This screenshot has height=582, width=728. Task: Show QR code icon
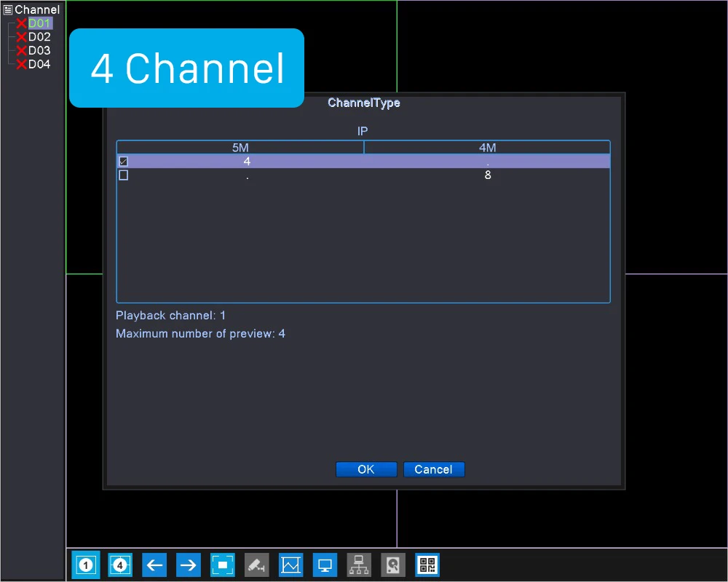tap(427, 565)
